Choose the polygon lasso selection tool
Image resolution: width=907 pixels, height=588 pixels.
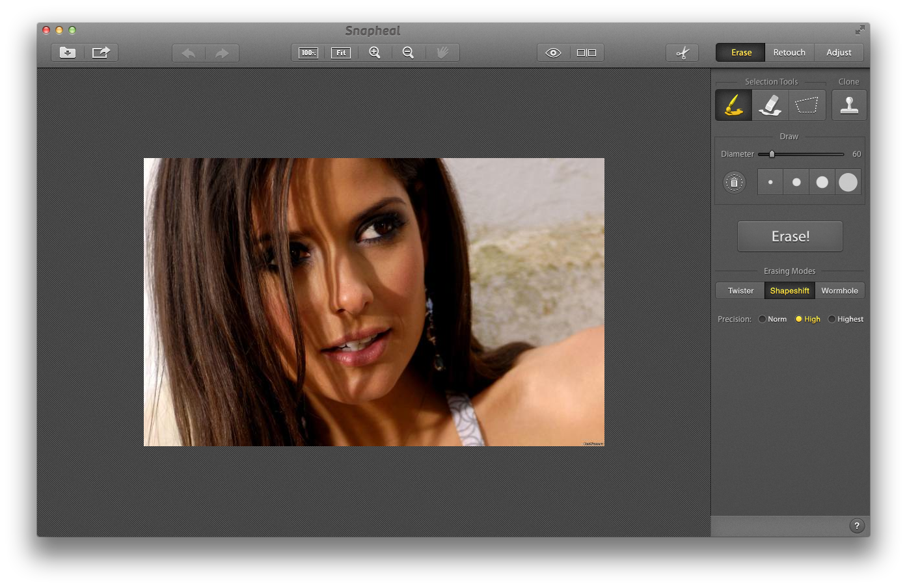(x=807, y=105)
